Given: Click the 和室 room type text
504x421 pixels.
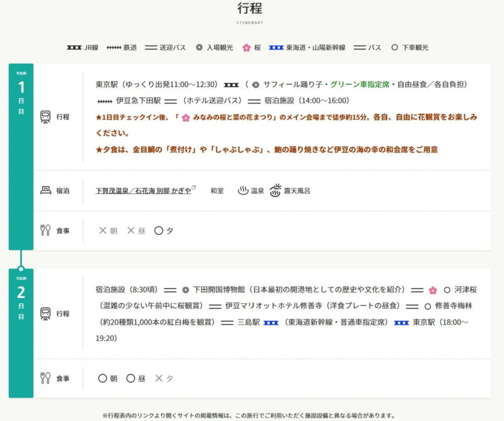Looking at the screenshot, I should click(217, 191).
